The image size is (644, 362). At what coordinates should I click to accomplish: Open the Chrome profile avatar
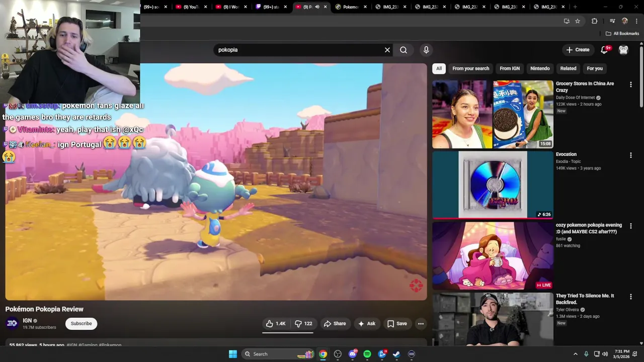(x=625, y=21)
